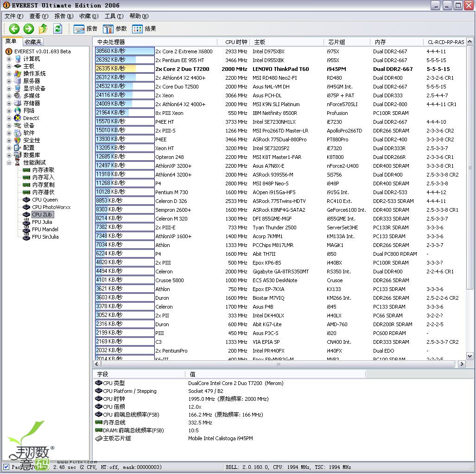476x474 pixels.
Task: Open the FPU SinJulia benchmark
Action: 45,237
